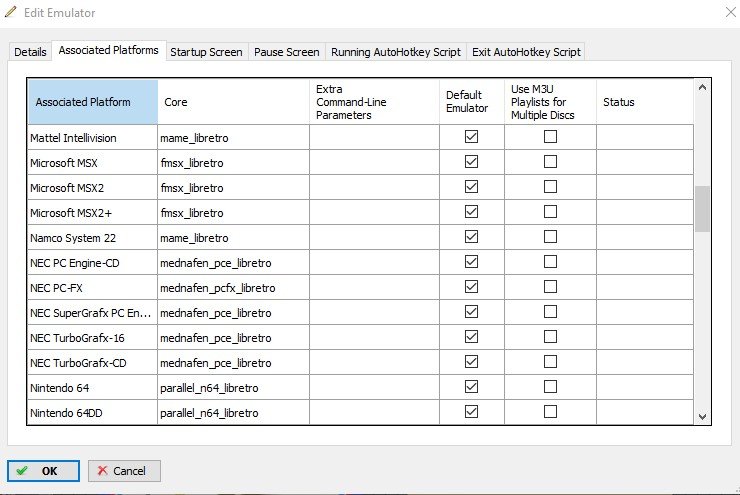Viewport: 740px width, 495px height.
Task: Switch to the Details tab
Action: tap(30, 52)
